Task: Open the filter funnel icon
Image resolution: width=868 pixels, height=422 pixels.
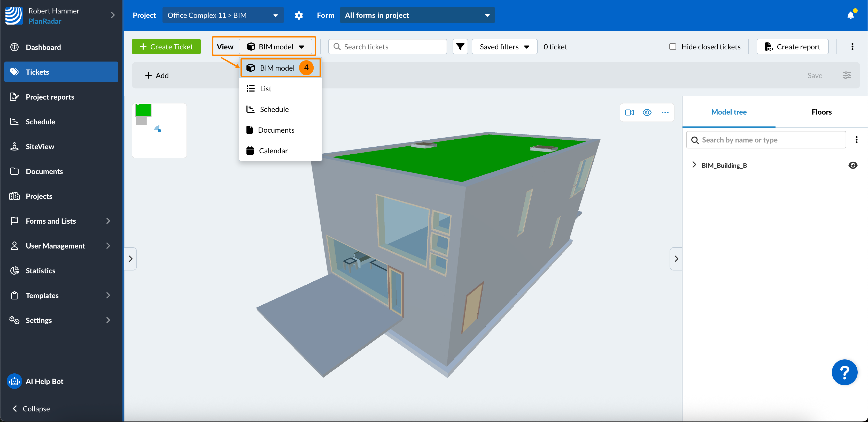Action: point(460,47)
